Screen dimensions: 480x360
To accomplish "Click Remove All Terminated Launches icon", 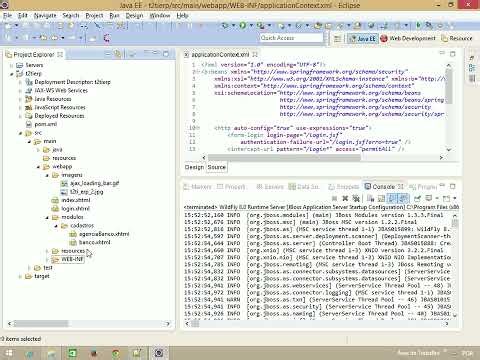I will 356,199.
